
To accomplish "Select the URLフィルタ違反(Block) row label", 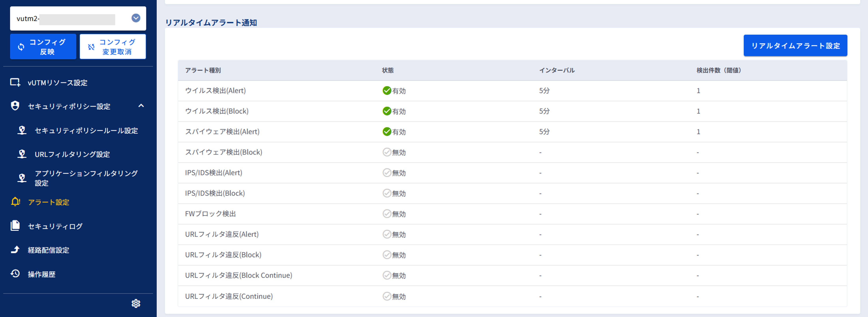I will coord(223,255).
